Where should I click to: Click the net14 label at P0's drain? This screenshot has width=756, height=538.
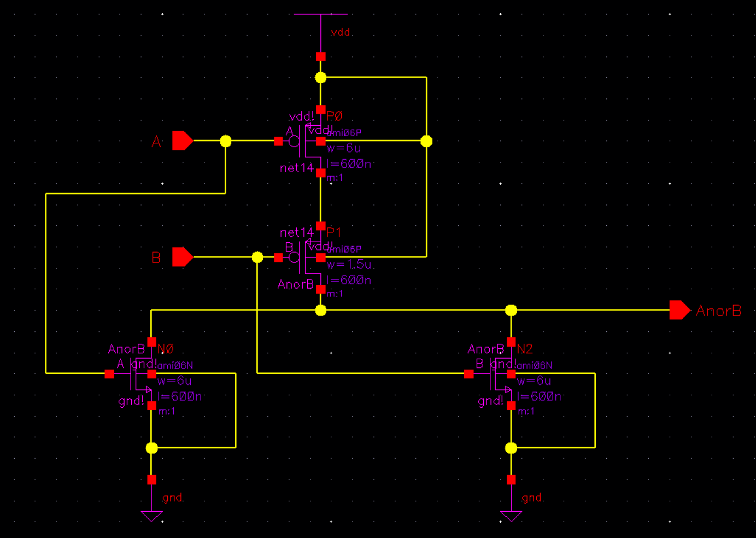point(297,168)
